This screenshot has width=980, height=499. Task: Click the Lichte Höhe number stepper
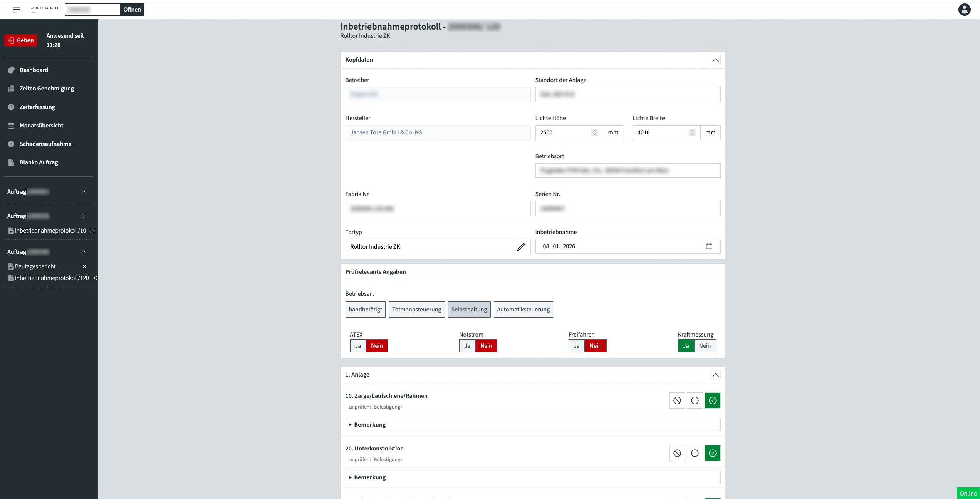594,132
